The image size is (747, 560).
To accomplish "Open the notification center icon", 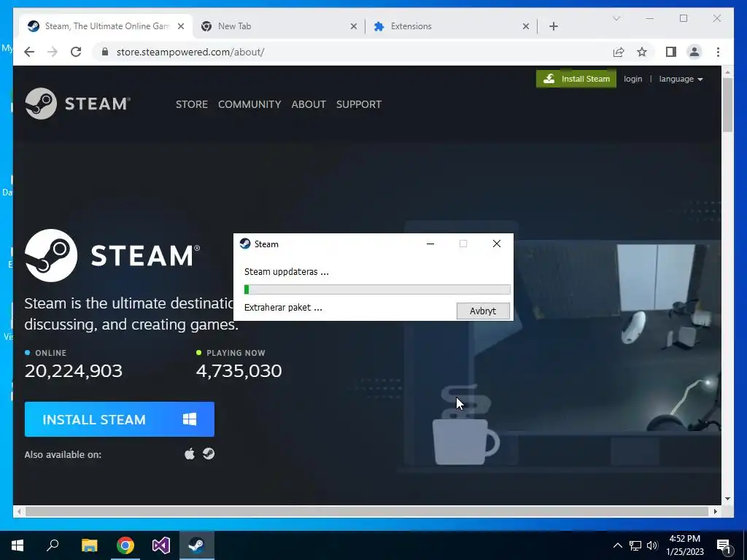I will click(x=724, y=545).
